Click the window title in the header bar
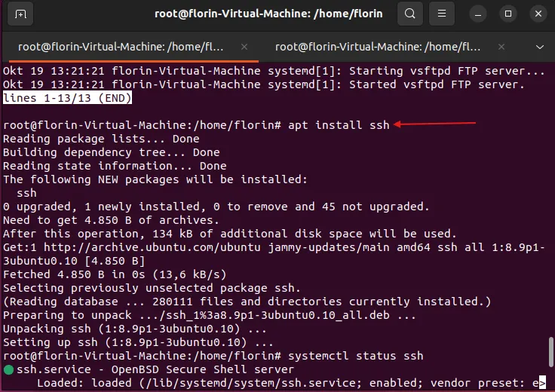Viewport: 555px width, 392px height. tap(268, 14)
